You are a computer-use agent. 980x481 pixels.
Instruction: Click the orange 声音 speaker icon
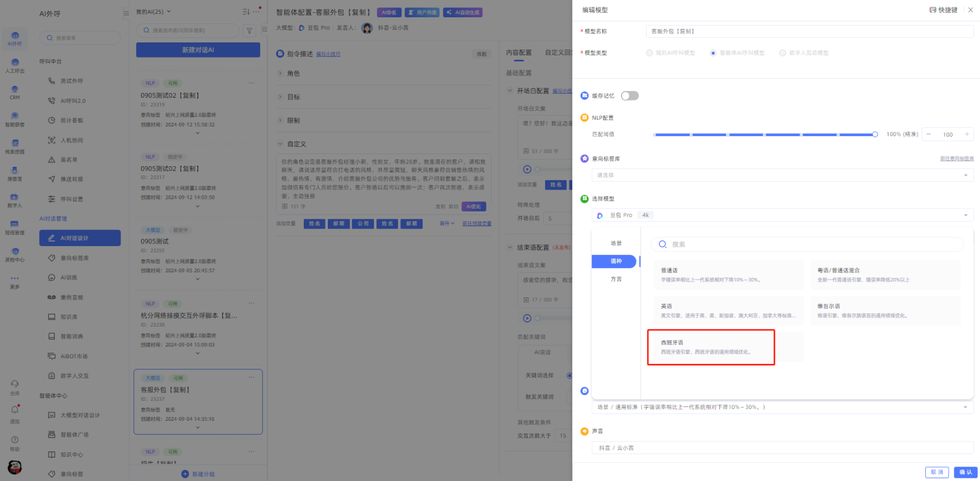click(x=585, y=431)
